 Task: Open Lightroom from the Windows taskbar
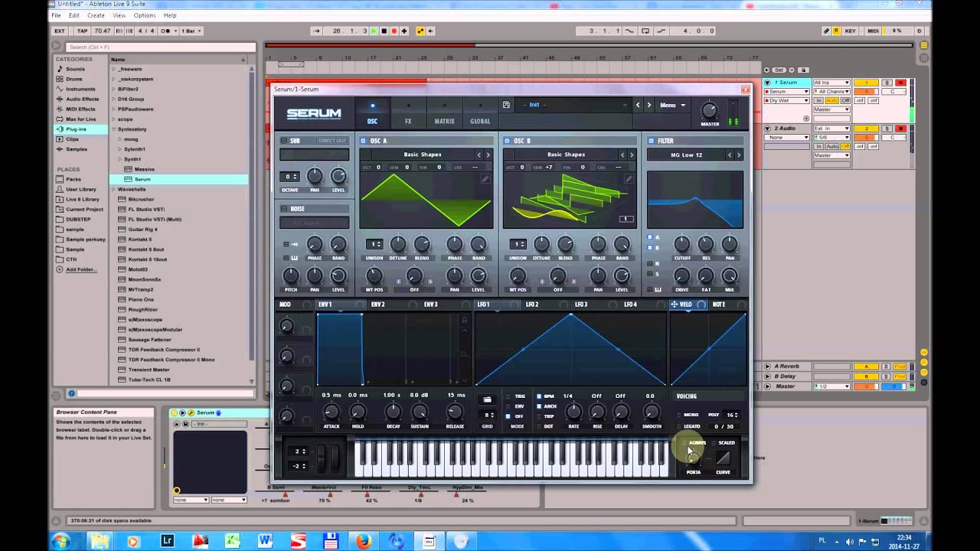[167, 541]
